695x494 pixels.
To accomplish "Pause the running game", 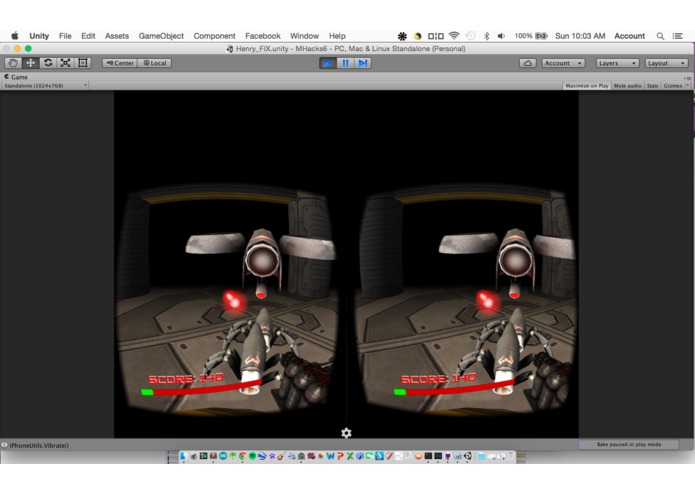I will coord(345,63).
